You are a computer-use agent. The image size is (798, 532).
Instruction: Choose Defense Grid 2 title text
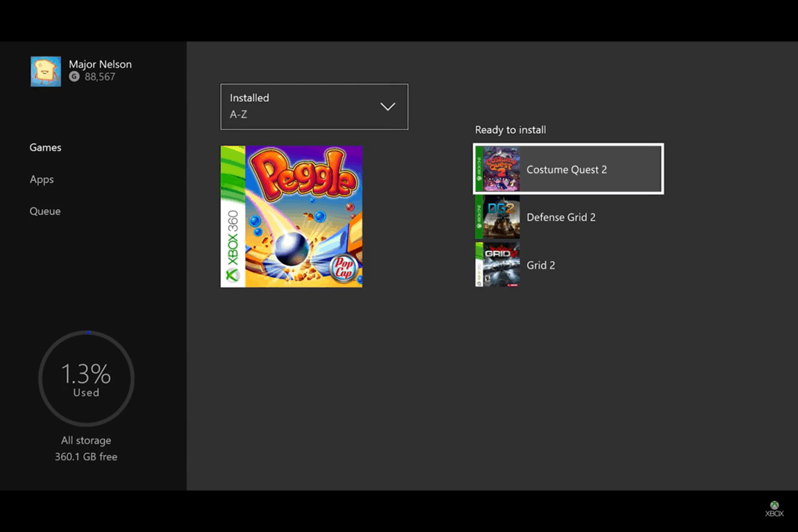tap(561, 218)
